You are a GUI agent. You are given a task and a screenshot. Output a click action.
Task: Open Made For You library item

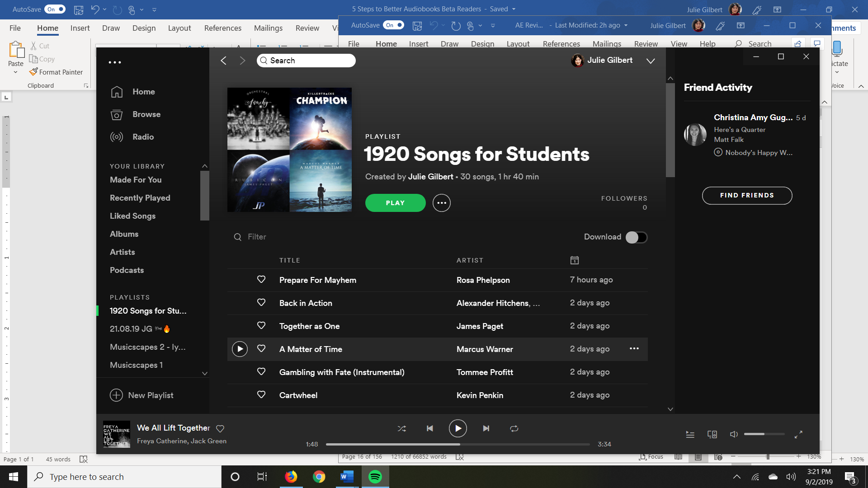pyautogui.click(x=136, y=180)
